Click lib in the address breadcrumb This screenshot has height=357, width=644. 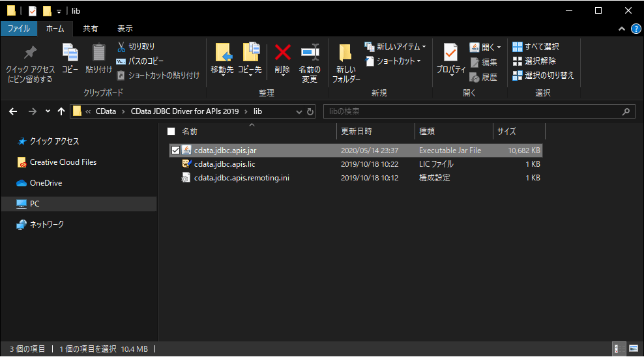(257, 111)
